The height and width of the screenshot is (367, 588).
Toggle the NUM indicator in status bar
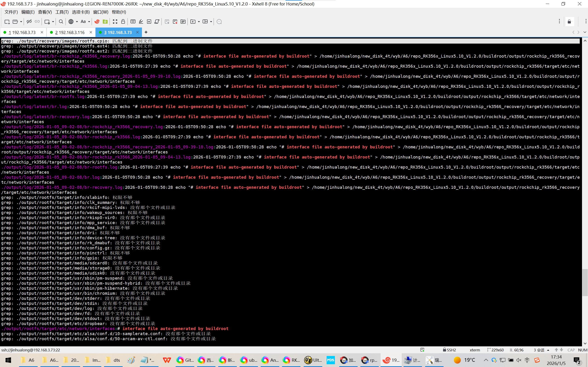pyautogui.click(x=582, y=350)
